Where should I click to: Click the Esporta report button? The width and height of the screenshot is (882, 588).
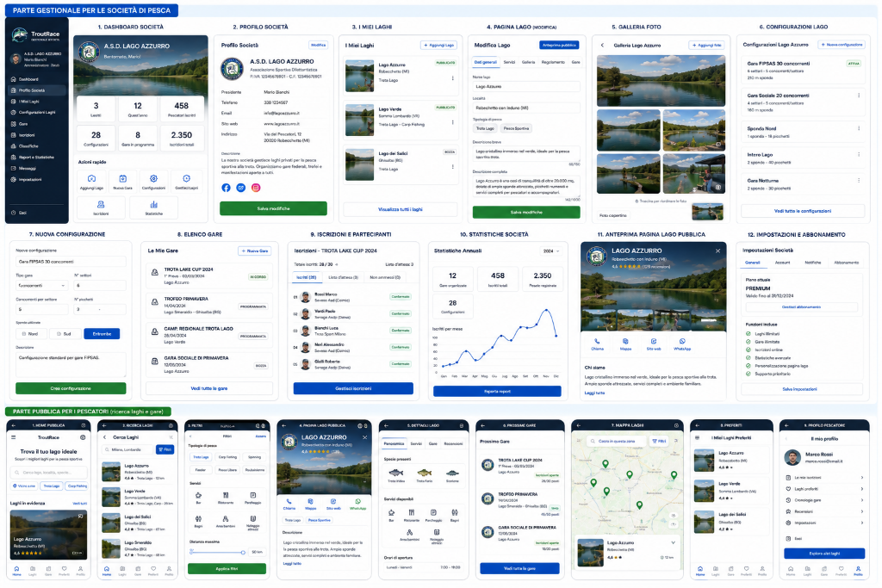coord(497,391)
